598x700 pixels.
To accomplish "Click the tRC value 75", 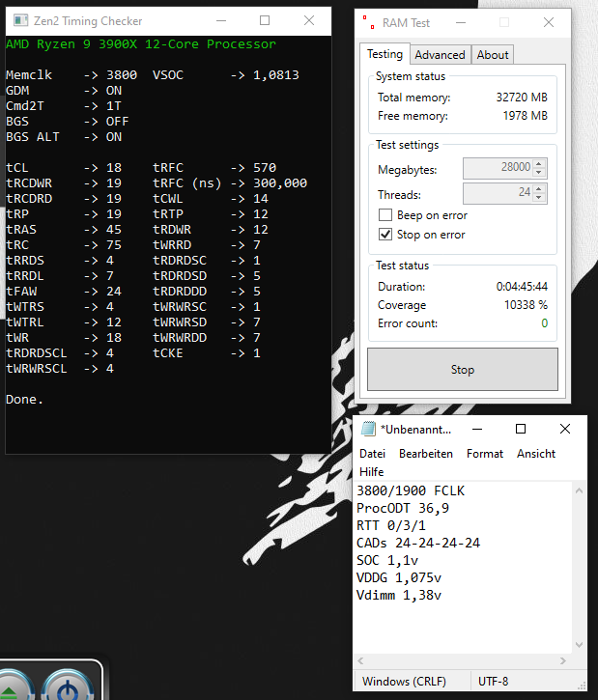I will click(113, 245).
